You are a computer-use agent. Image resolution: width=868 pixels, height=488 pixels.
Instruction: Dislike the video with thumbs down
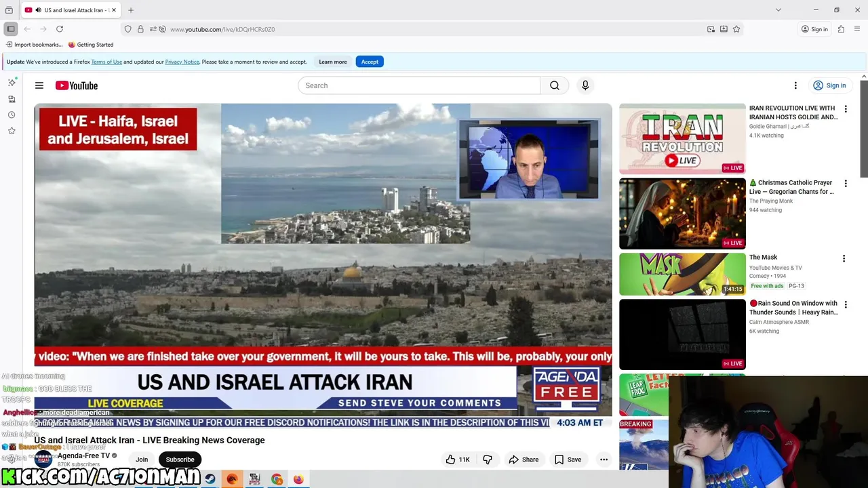pos(487,460)
